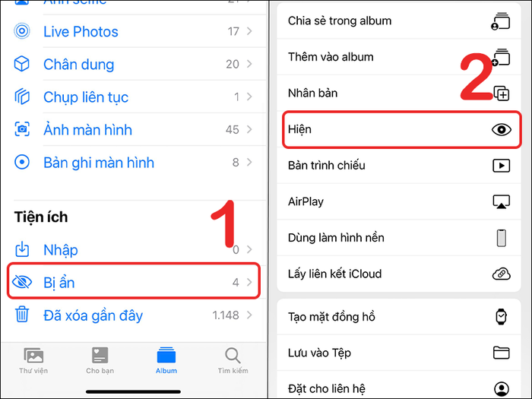Start Bản trình chiếu slideshow
The height and width of the screenshot is (399, 532).
[399, 165]
